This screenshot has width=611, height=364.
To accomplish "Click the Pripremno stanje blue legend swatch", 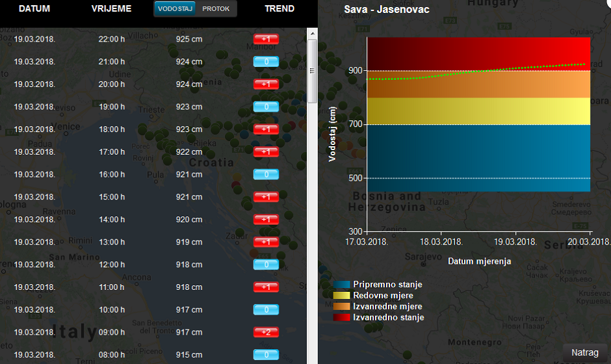I will tap(342, 285).
